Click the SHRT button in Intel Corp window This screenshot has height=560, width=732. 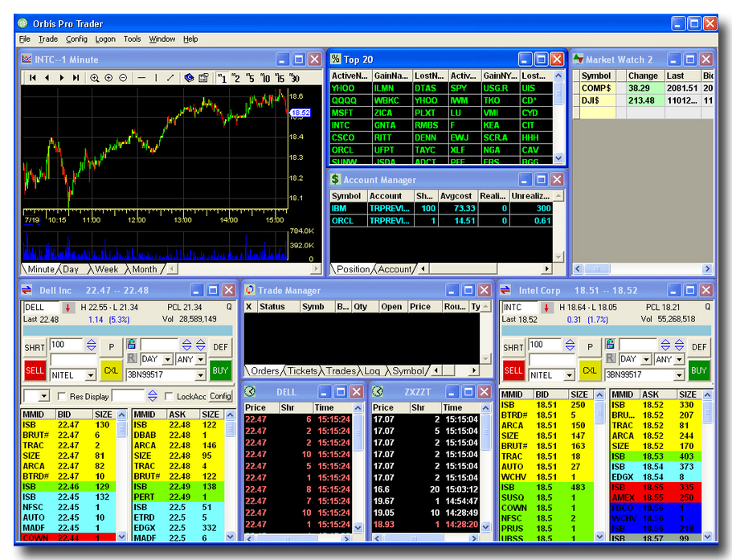513,347
